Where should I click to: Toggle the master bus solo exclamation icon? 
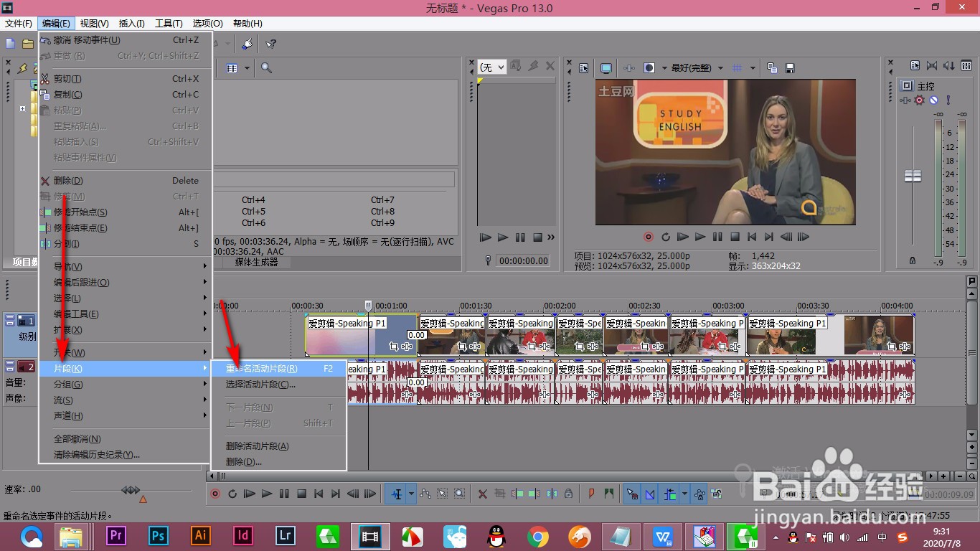coord(948,100)
